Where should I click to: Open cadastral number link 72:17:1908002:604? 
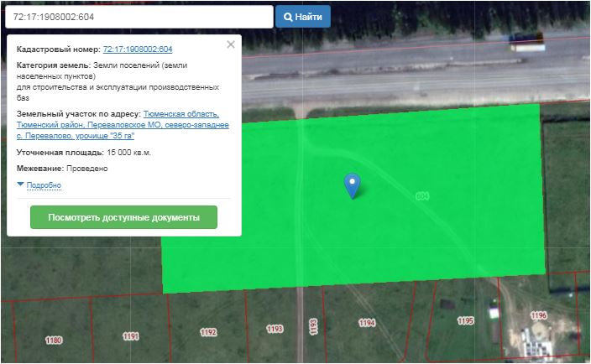[138, 49]
